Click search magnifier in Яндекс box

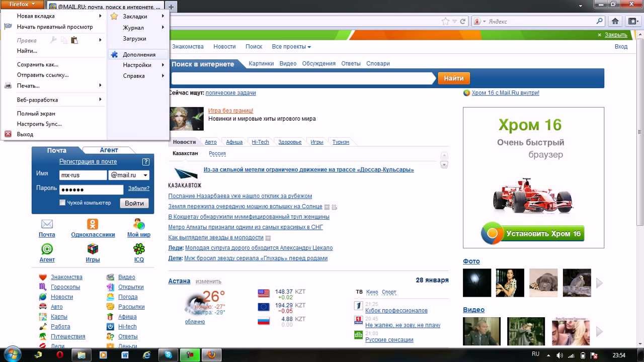[599, 21]
